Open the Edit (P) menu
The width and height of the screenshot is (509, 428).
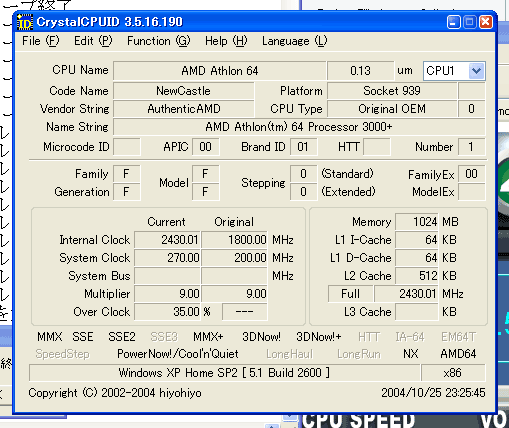(x=93, y=41)
